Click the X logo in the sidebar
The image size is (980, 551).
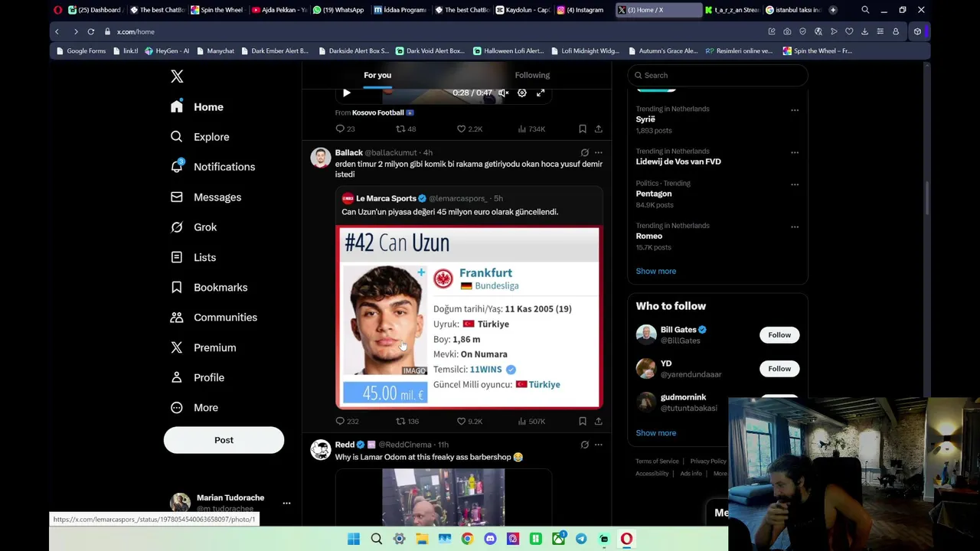pyautogui.click(x=177, y=76)
